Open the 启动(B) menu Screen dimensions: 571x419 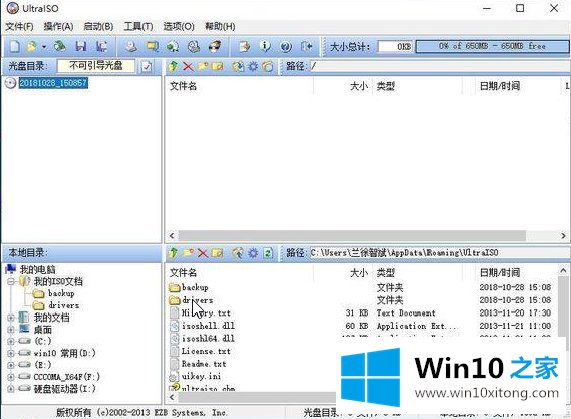(98, 27)
